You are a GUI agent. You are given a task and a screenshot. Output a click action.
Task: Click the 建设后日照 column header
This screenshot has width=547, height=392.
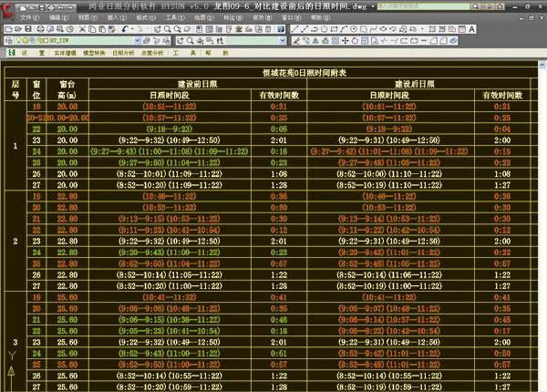coord(415,84)
